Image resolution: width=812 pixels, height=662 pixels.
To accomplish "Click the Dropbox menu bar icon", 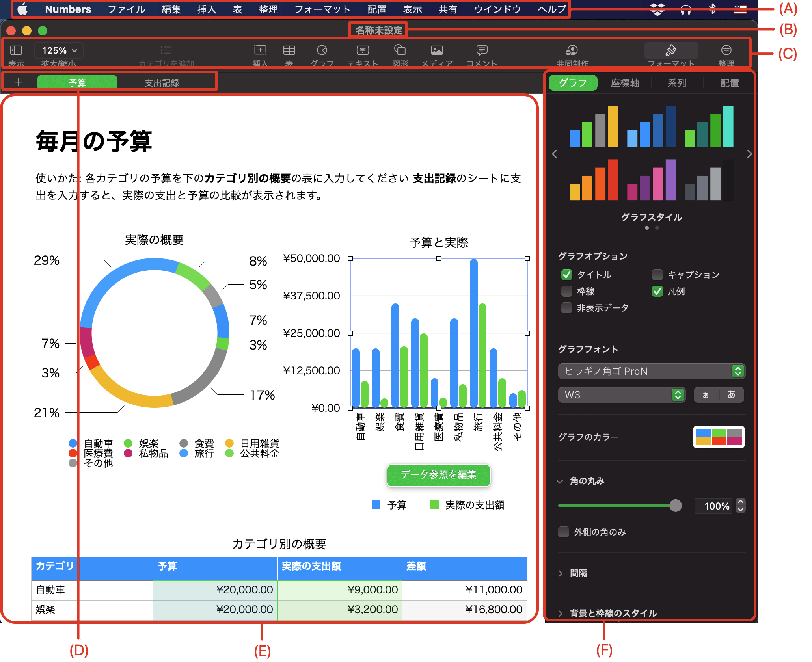I will (x=657, y=9).
